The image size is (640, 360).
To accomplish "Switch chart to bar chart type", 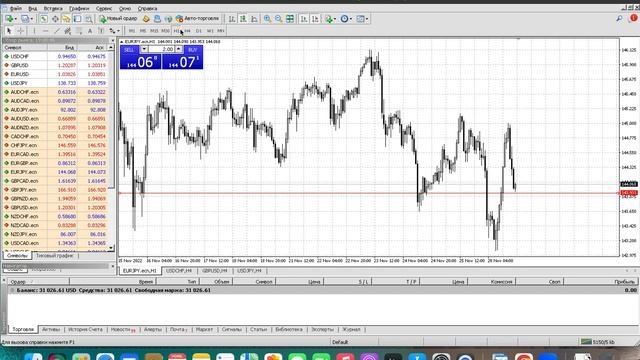I will click(x=232, y=19).
